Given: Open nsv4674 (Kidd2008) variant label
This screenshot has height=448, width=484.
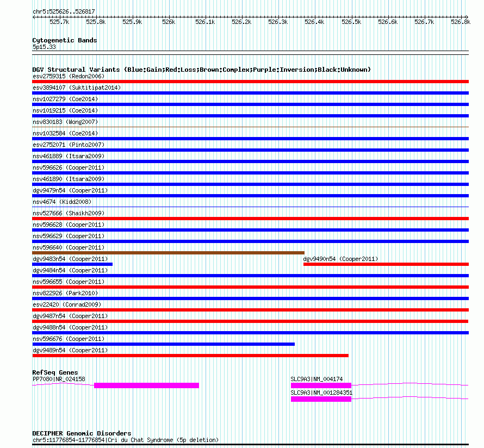Looking at the screenshot, I should coord(62,202).
